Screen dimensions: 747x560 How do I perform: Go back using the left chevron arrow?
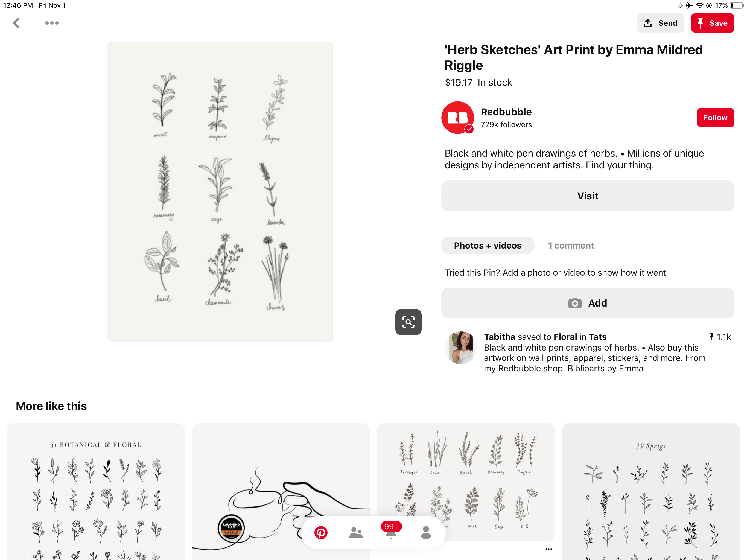pyautogui.click(x=16, y=23)
